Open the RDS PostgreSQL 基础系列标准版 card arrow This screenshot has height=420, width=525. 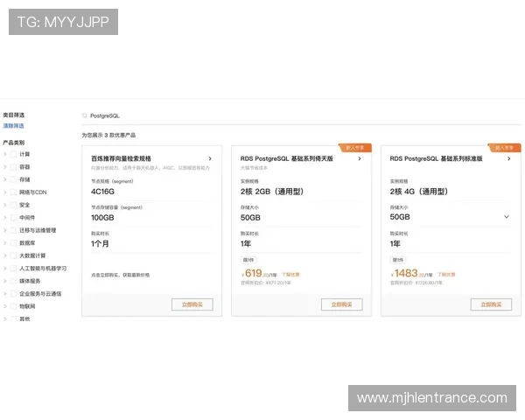(508, 158)
